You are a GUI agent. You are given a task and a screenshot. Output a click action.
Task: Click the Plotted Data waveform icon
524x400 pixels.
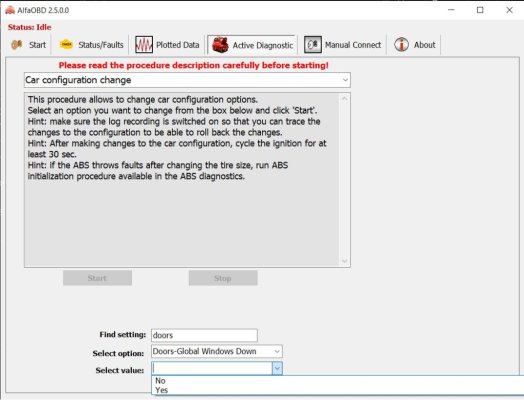[144, 45]
